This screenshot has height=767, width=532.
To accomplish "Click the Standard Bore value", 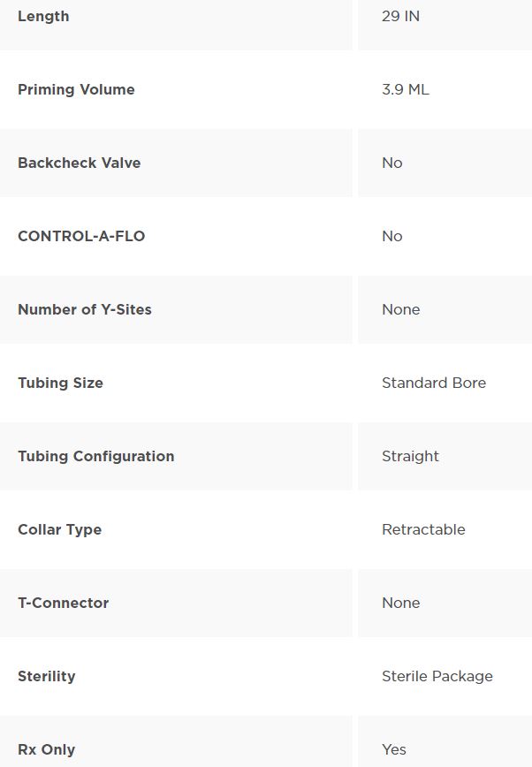I will click(x=434, y=383).
